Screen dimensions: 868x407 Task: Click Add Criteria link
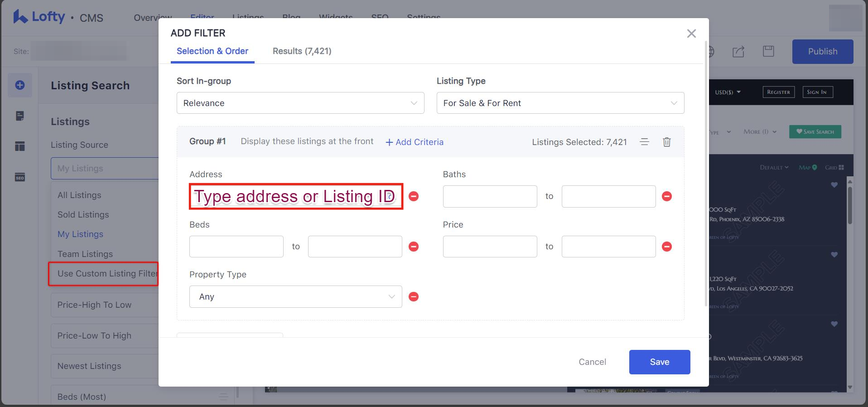[x=415, y=142]
